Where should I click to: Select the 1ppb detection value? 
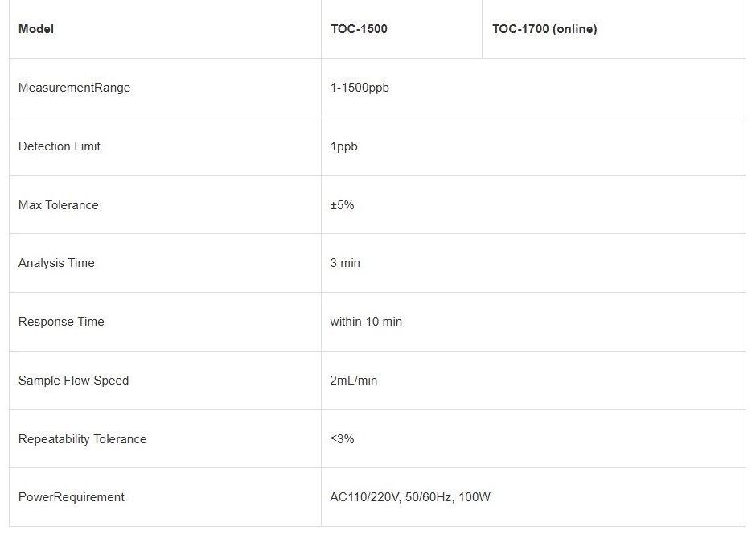[x=343, y=146]
